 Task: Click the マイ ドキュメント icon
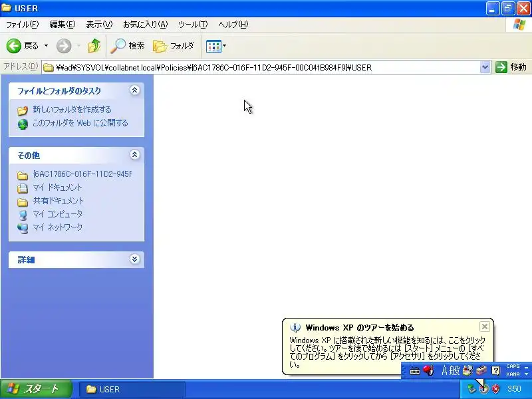click(x=23, y=188)
